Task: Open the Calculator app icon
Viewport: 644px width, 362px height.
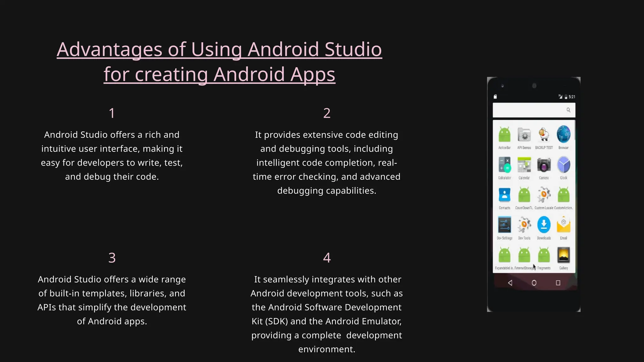Action: [x=504, y=165]
